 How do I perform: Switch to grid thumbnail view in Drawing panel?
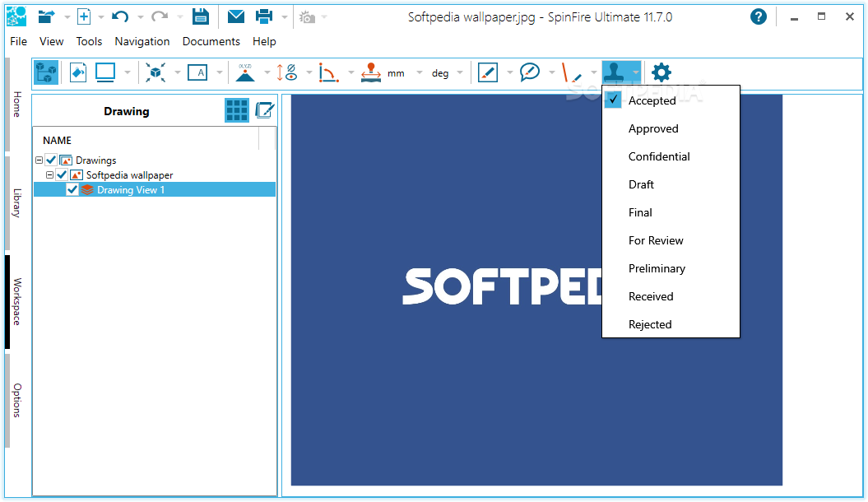237,111
